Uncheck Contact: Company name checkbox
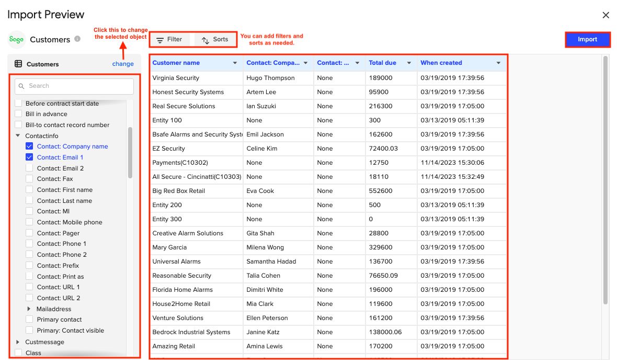The height and width of the screenshot is (364, 617). tap(29, 146)
